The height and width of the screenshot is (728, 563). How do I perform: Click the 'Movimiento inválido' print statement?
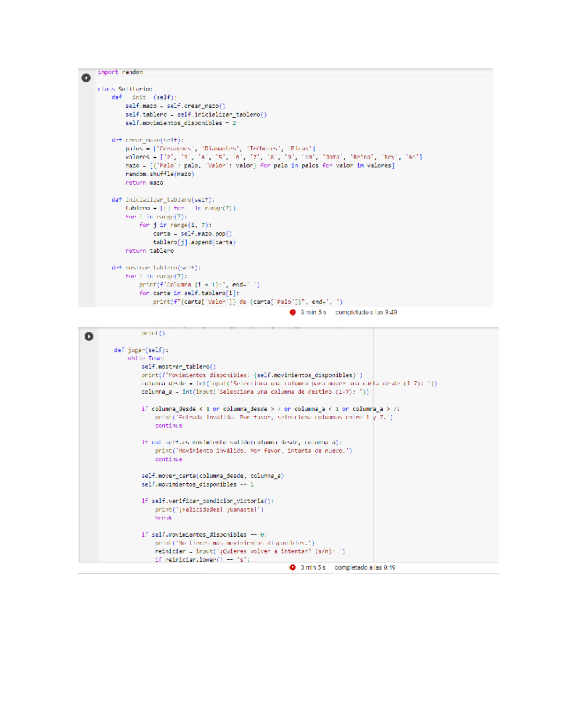pos(253,450)
